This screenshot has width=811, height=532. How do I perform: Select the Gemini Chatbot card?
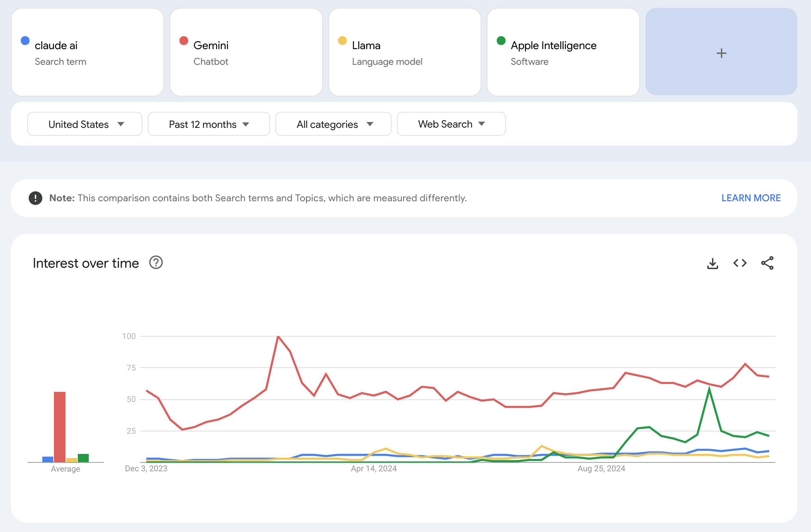click(x=246, y=52)
